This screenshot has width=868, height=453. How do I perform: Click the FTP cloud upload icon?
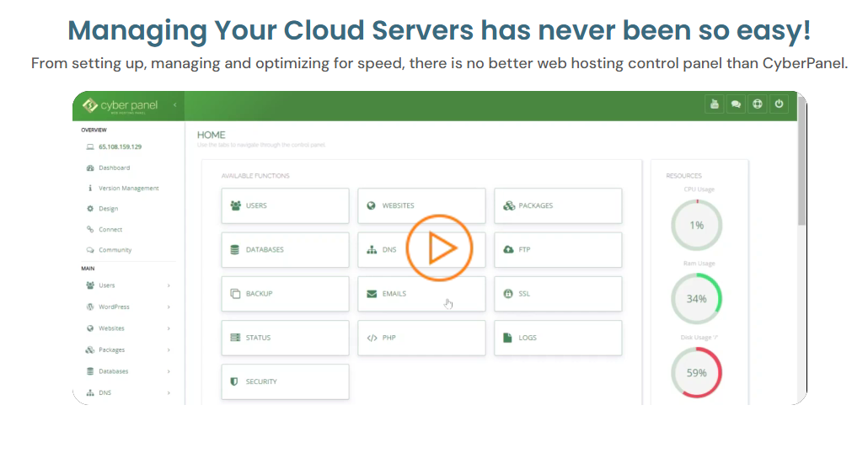(508, 250)
